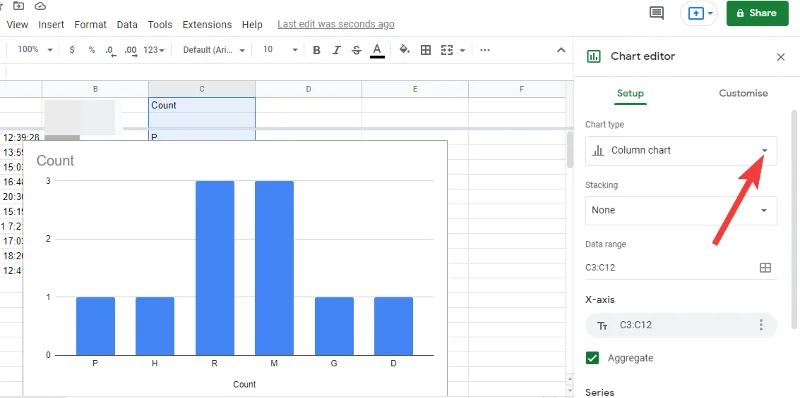Image resolution: width=800 pixels, height=398 pixels.
Task: Click the M bar in chart
Action: [x=274, y=268]
